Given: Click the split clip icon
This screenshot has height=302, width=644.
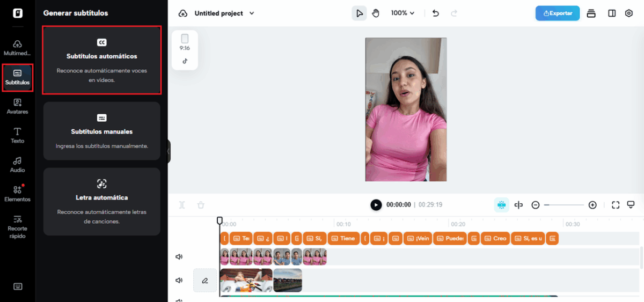Looking at the screenshot, I should [518, 205].
